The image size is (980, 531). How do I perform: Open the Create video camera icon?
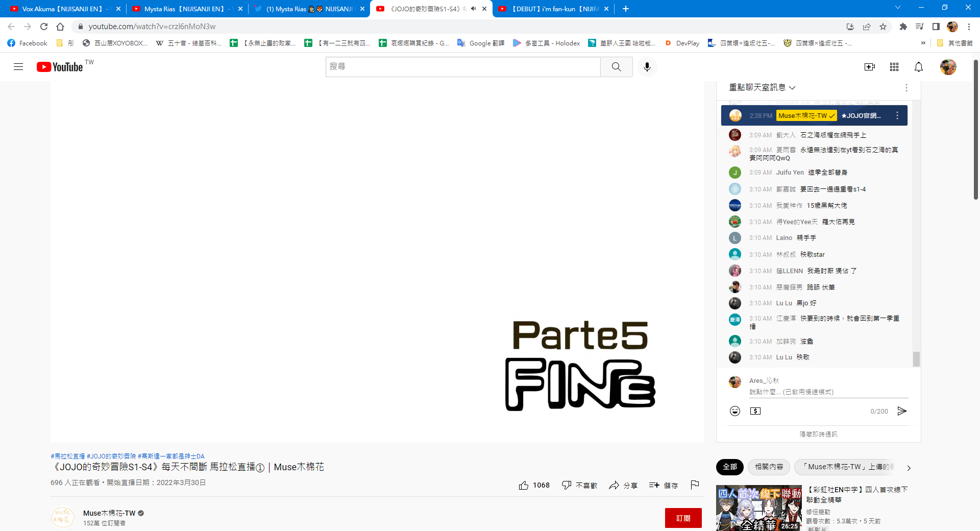(x=869, y=67)
